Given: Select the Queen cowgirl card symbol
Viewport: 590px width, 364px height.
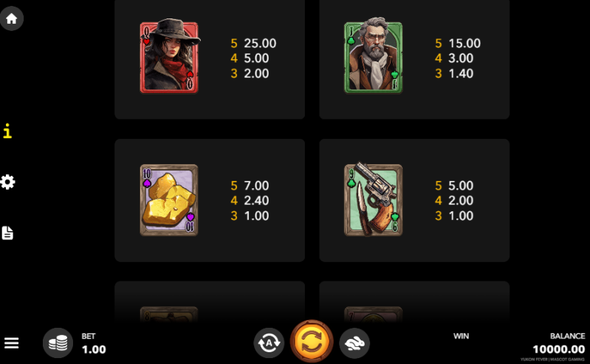Looking at the screenshot, I should pos(170,56).
